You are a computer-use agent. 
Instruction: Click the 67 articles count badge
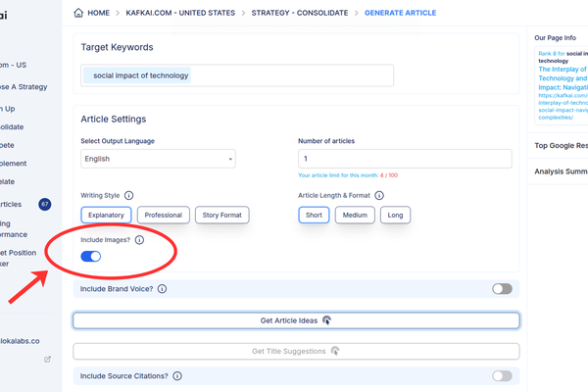44,204
